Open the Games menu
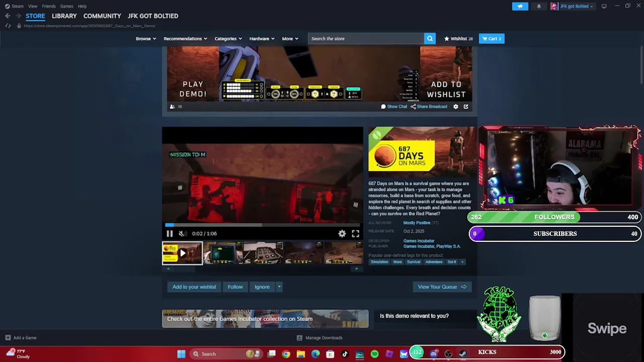Screen dimensions: 644x362 coord(66,6)
